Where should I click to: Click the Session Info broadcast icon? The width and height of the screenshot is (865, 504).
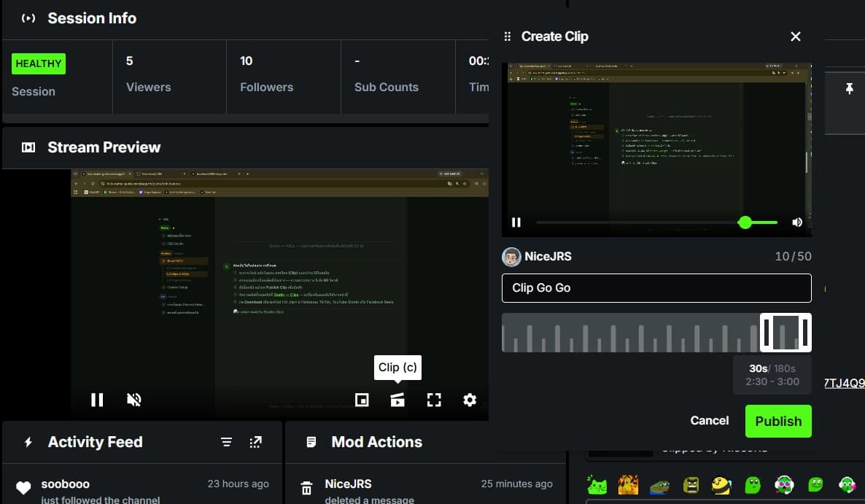tap(28, 18)
